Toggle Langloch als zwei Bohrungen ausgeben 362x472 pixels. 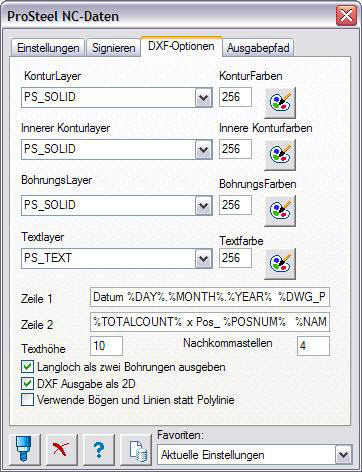[27, 367]
